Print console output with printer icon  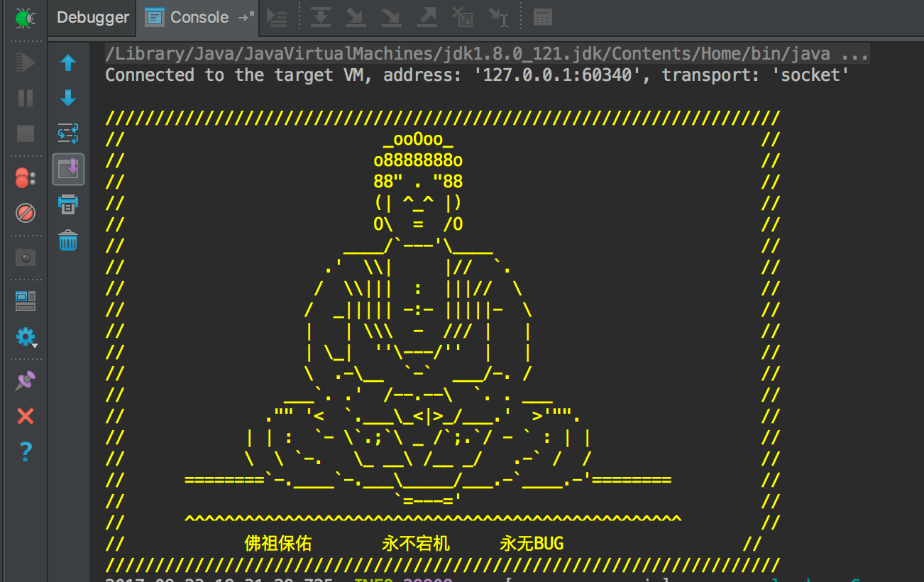[x=68, y=204]
